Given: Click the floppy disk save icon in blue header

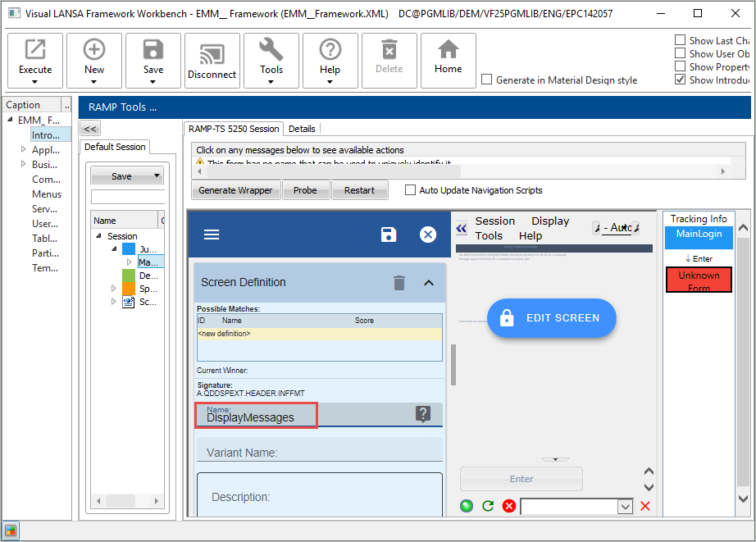Looking at the screenshot, I should 389,235.
